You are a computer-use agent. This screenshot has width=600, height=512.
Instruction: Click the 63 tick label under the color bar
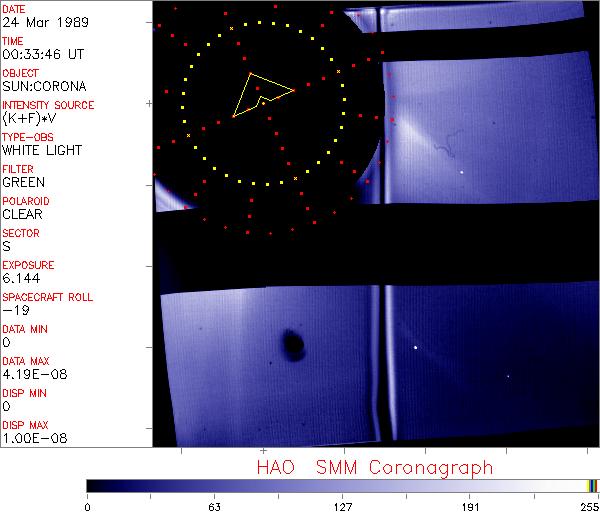point(214,505)
